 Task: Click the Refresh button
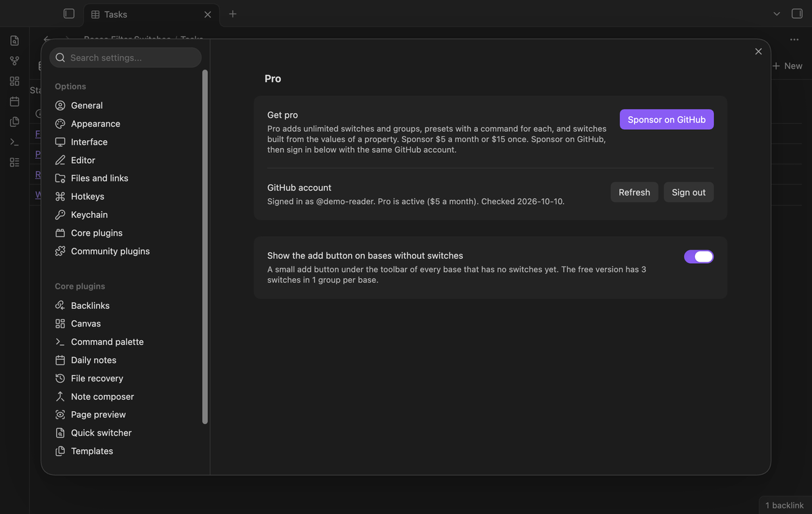tap(634, 192)
